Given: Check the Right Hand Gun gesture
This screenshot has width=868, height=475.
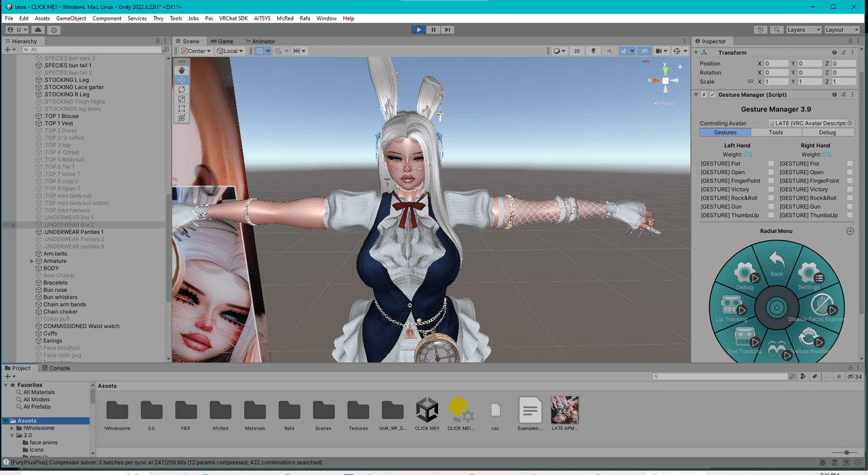Looking at the screenshot, I should 850,207.
